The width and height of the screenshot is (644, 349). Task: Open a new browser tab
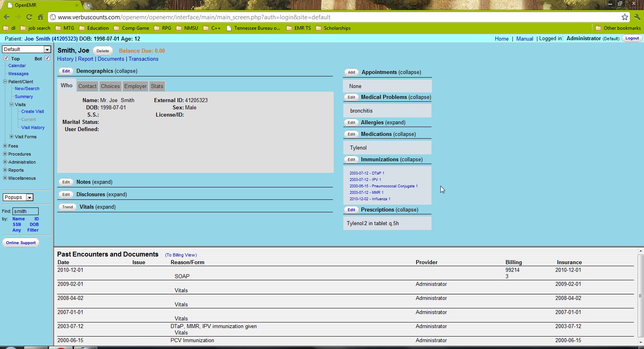point(88,5)
